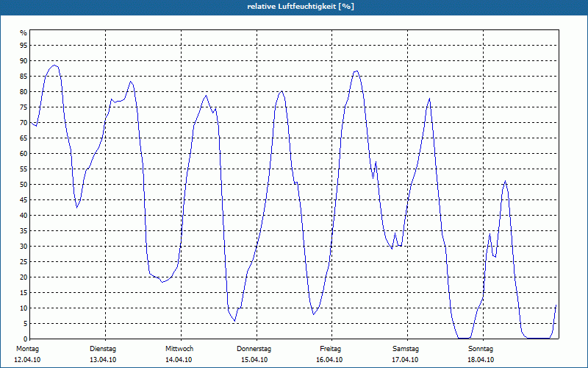Click the chart title 'relative Luftfeuchtigkeit [%]'
Viewport: 588px width, 368px height.
(301, 7)
